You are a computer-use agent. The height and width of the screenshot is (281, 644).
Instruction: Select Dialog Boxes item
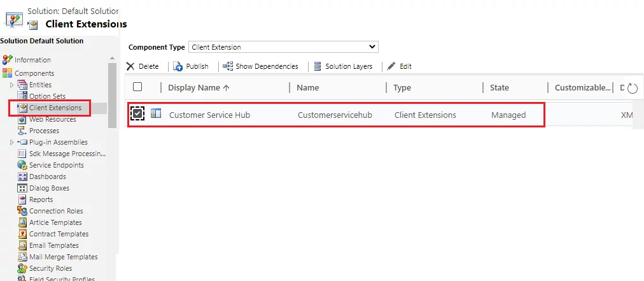coord(49,189)
